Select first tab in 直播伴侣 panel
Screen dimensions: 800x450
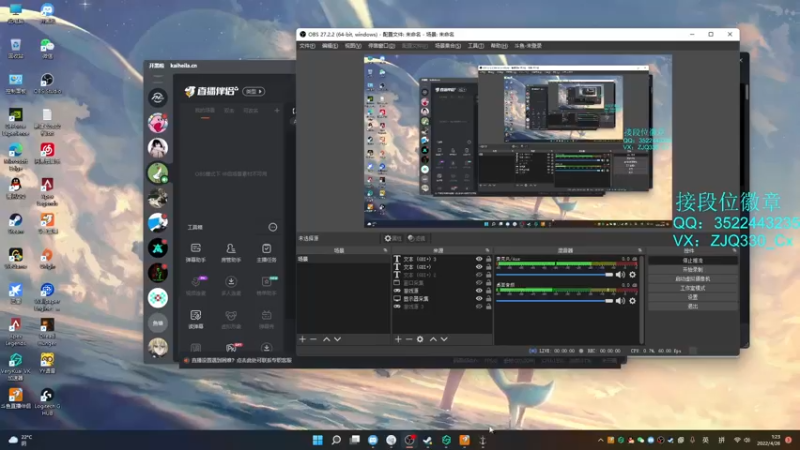click(205, 111)
